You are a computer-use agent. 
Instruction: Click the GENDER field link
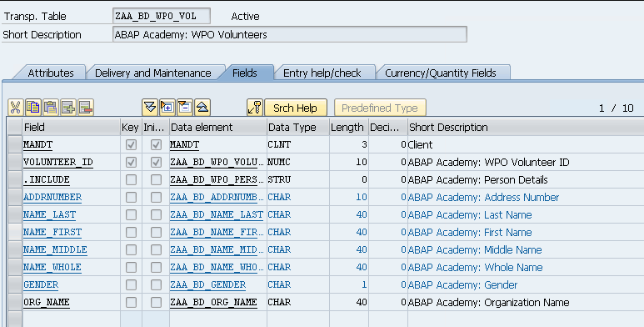[x=41, y=284]
